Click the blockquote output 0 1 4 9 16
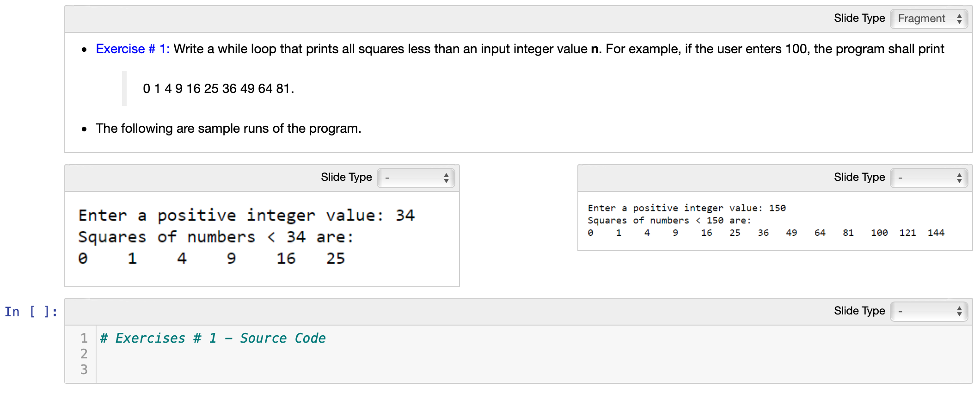 [217, 88]
